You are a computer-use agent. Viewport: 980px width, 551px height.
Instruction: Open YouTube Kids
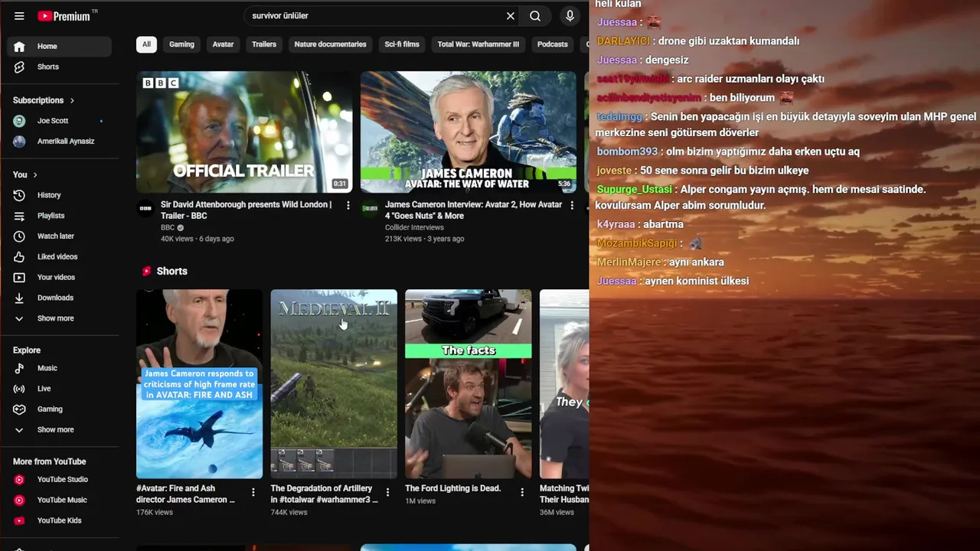pos(59,521)
